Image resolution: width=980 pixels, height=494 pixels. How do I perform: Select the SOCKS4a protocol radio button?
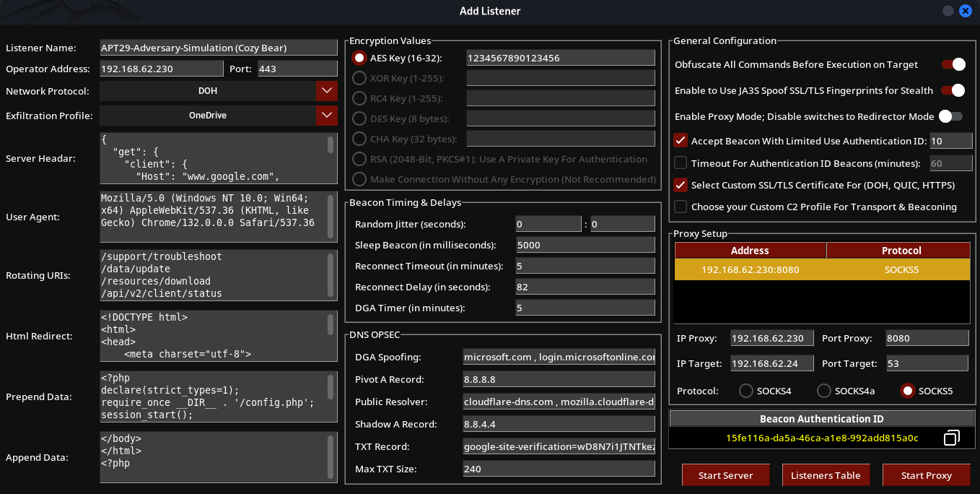(823, 391)
